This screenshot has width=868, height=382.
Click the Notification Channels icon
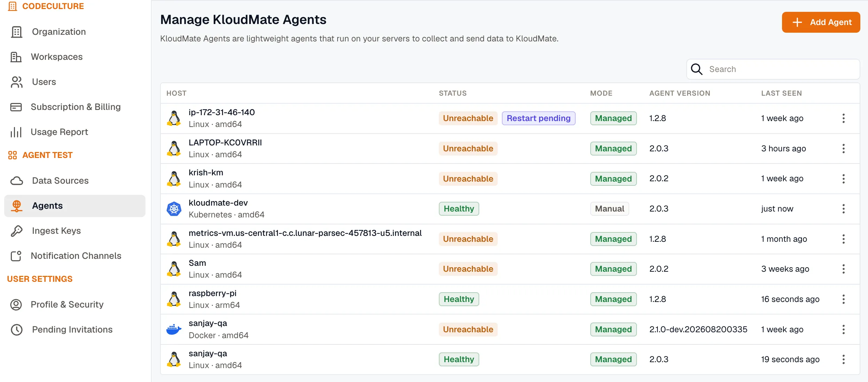tap(16, 256)
